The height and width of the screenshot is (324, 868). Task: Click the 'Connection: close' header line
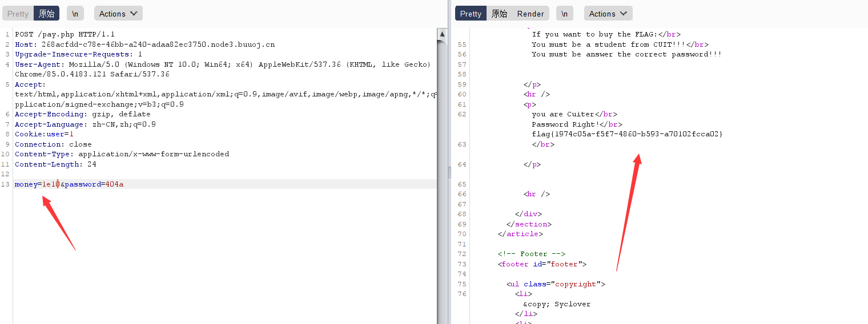pyautogui.click(x=53, y=144)
